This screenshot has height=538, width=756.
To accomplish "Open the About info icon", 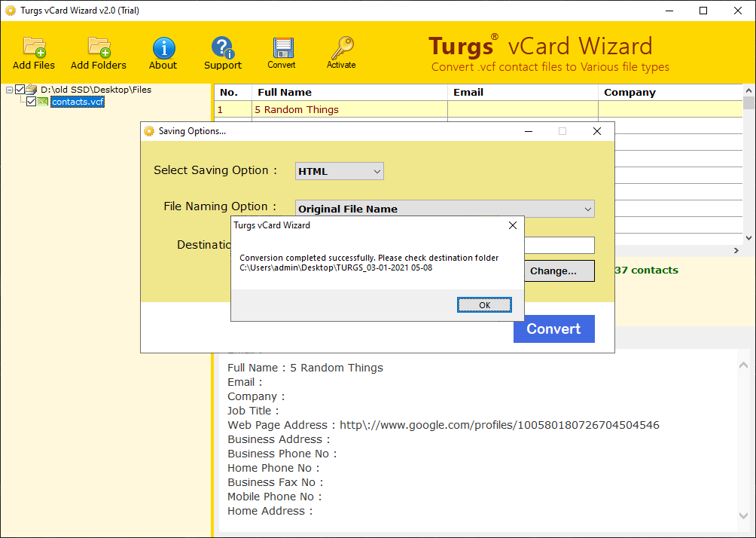I will (x=163, y=47).
